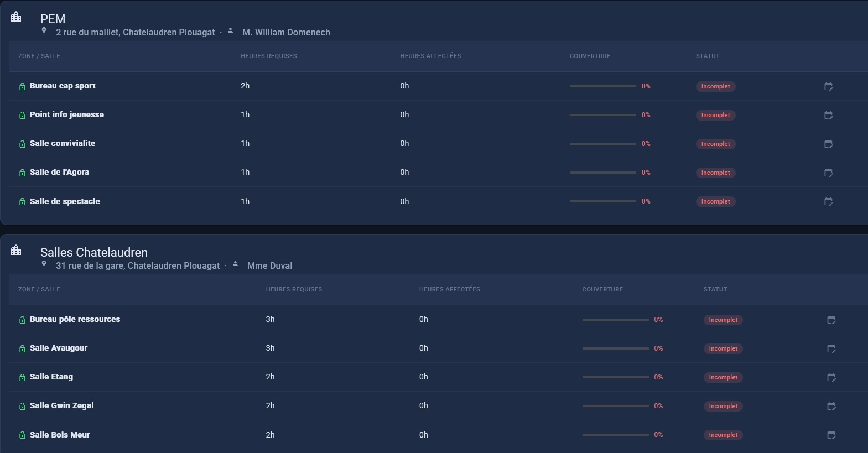Click the coverage bar for Point info jeunesse
868x453 pixels.
pyautogui.click(x=603, y=115)
